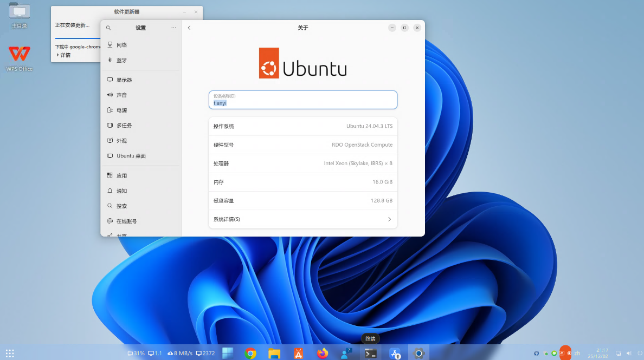Image resolution: width=644 pixels, height=360 pixels.
Task: Open 外观 settings panel
Action: pos(121,141)
